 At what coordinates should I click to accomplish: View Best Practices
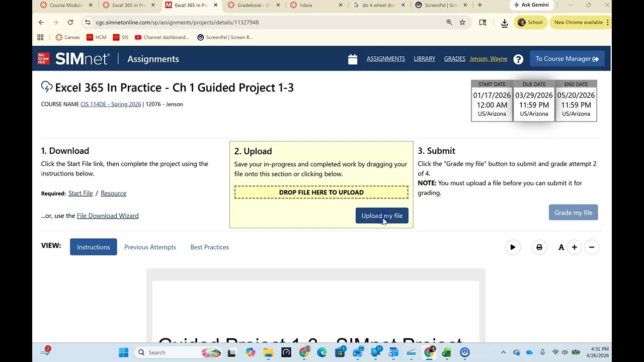210,247
